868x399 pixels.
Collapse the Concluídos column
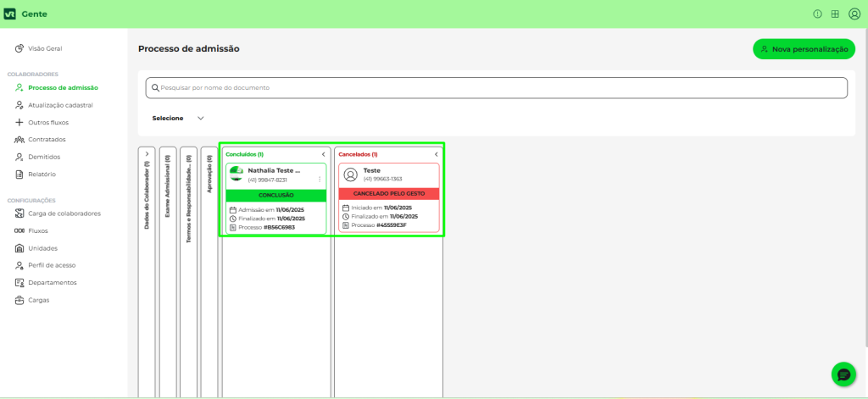point(323,154)
